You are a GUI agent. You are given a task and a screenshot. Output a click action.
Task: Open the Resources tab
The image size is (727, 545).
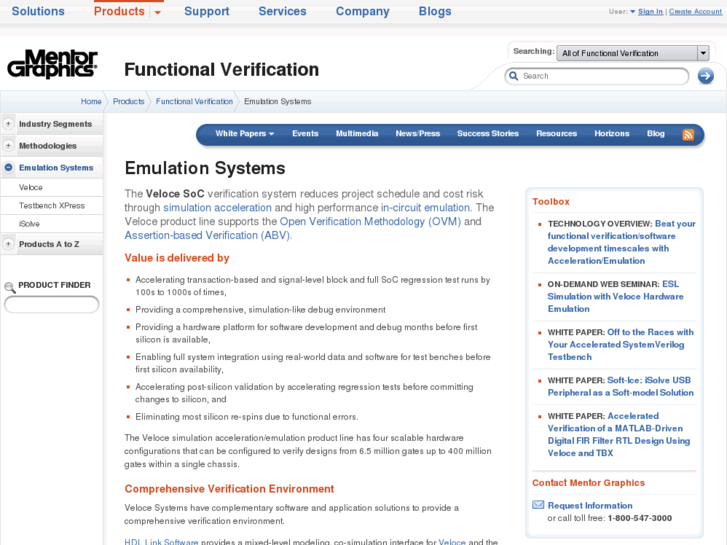pyautogui.click(x=556, y=134)
